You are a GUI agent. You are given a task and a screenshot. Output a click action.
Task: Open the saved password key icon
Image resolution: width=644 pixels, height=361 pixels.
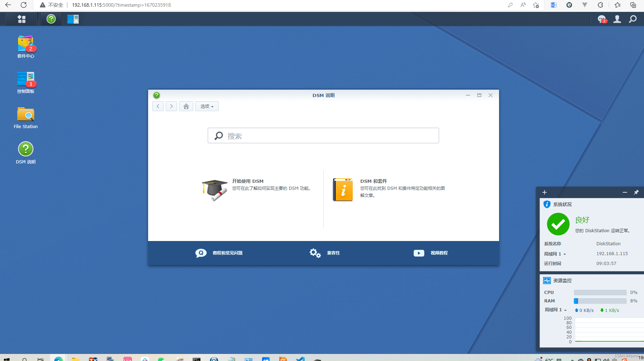point(510,5)
